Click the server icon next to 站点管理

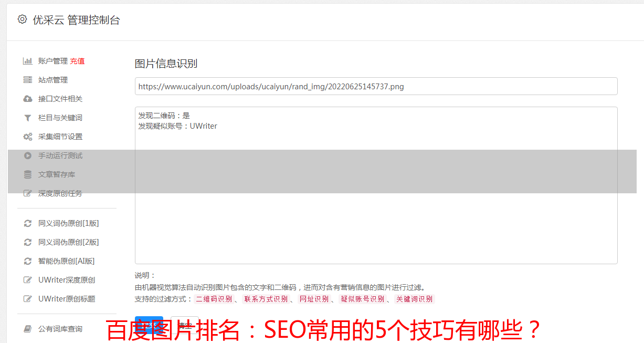click(x=28, y=80)
